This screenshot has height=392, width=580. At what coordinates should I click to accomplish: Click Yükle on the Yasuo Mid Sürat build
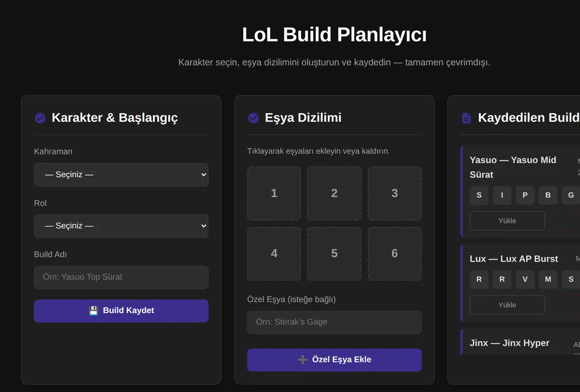pyautogui.click(x=507, y=221)
